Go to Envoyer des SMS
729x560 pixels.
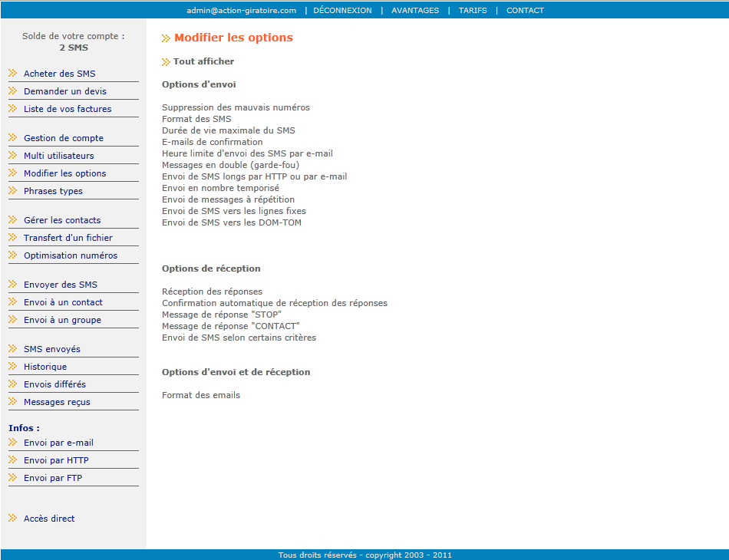61,285
